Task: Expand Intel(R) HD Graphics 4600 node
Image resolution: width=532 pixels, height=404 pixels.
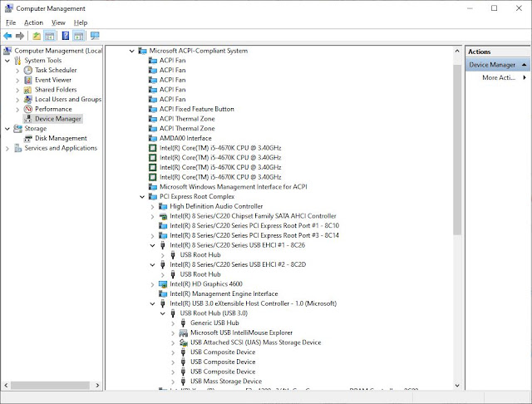Action: pyautogui.click(x=152, y=284)
